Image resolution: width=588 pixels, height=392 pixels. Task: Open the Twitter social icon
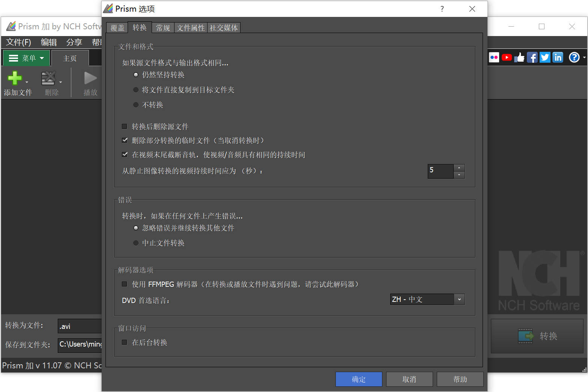click(x=545, y=57)
